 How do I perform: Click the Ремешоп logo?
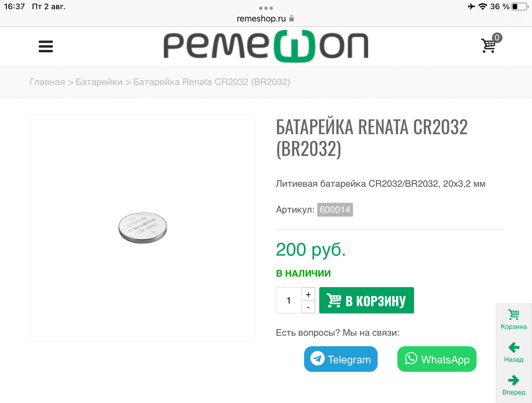pos(266,46)
